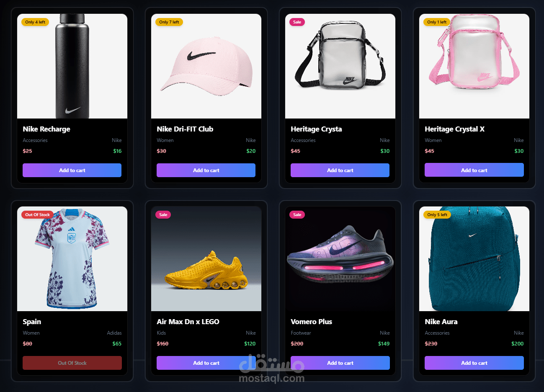Click the Sale badge on Air Max card
Image resolution: width=544 pixels, height=392 pixels.
pos(163,214)
